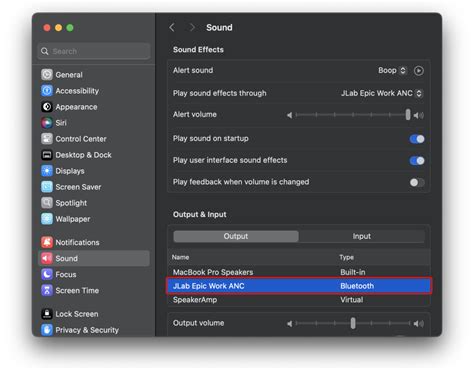Select MacBook Pro Speakers output device
Image resolution: width=474 pixels, height=370 pixels.
tap(299, 272)
